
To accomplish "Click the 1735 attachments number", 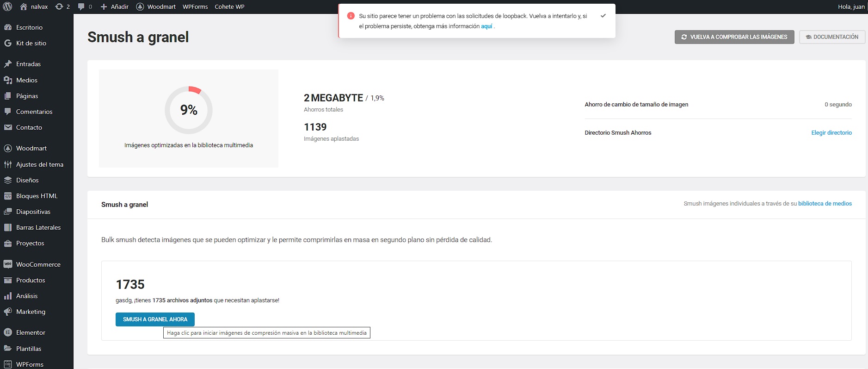I will pos(130,284).
